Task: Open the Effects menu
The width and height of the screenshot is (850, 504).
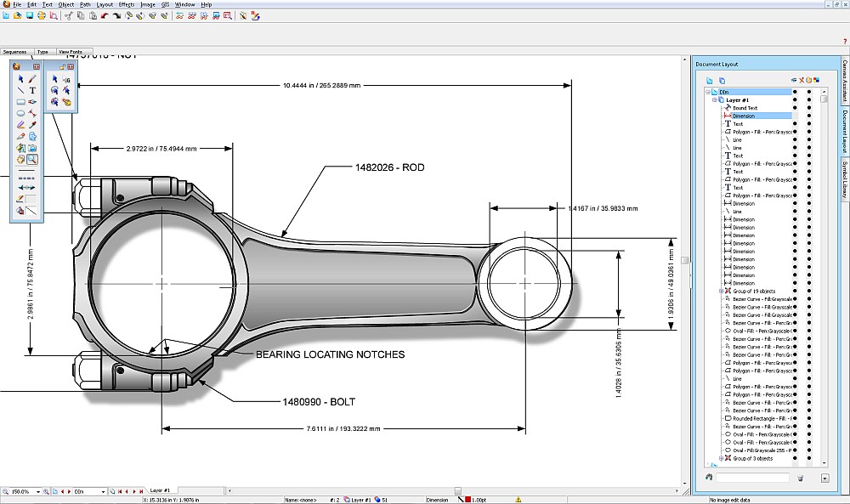Action: tap(127, 4)
